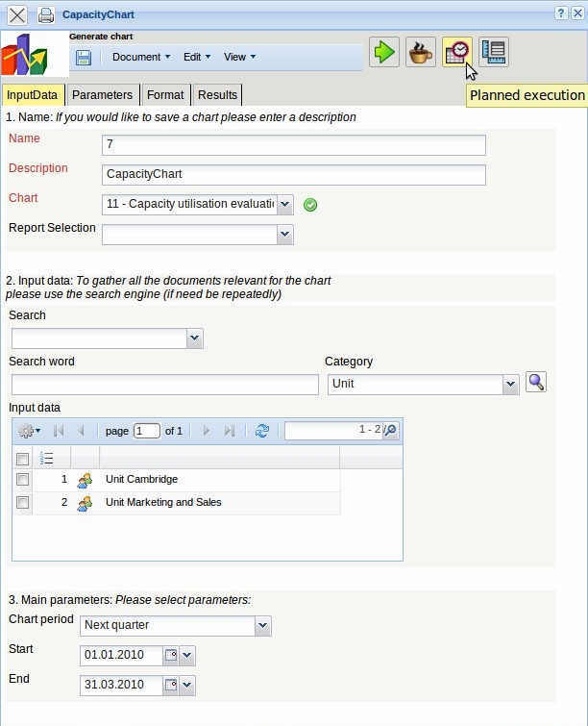Screen dimensions: 588x726
Task: Refresh the Input data list
Action: [261, 431]
